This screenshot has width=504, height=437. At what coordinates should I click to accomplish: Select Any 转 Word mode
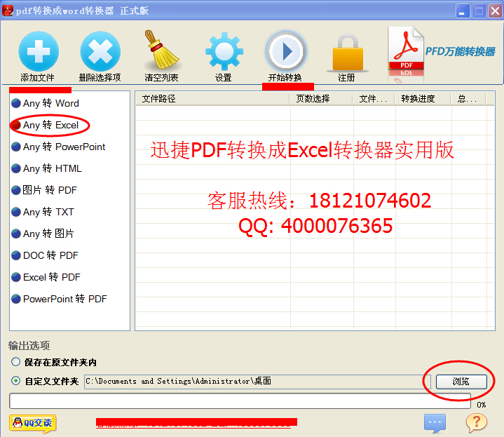[x=45, y=103]
